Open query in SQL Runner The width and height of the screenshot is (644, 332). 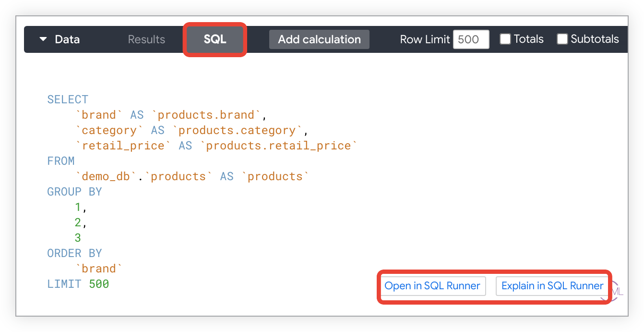(x=432, y=286)
